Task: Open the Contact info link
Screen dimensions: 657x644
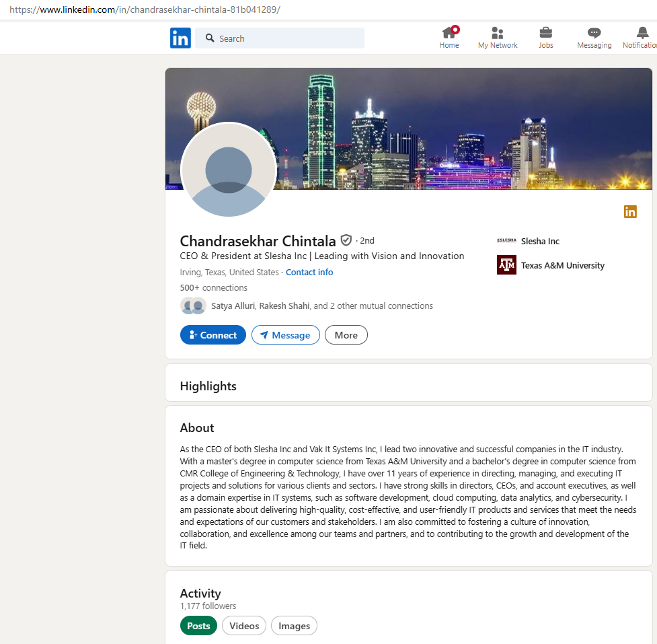Action: pos(309,273)
